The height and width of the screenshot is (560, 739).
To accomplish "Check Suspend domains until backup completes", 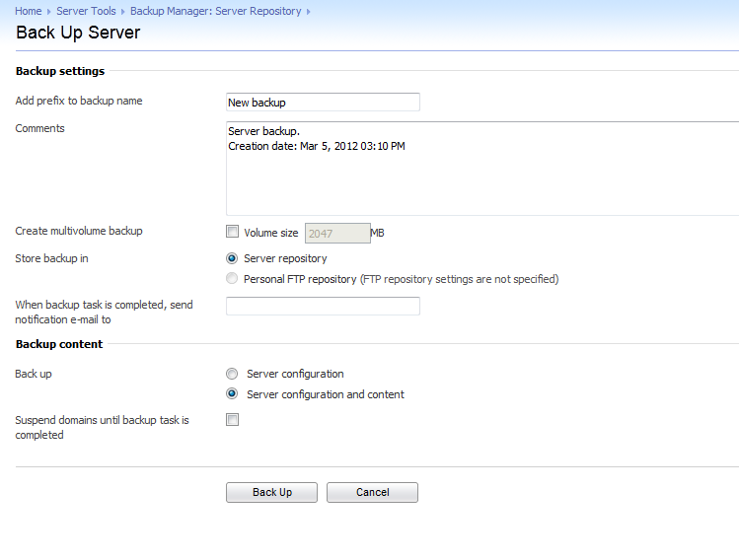I will pyautogui.click(x=232, y=420).
